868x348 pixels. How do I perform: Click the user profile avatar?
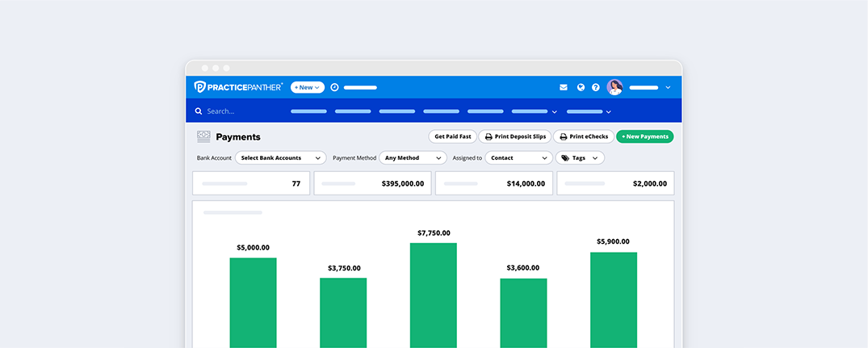pyautogui.click(x=615, y=87)
